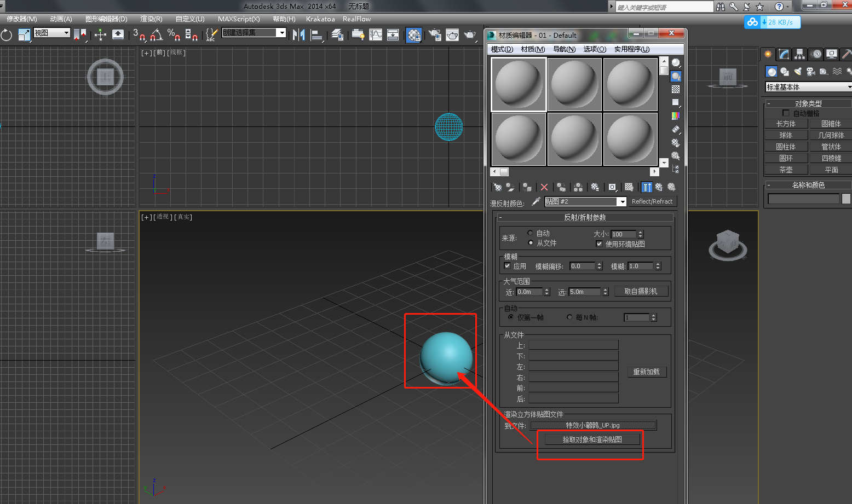Toggle material sample Backlight icon
The image size is (852, 504).
(x=676, y=76)
